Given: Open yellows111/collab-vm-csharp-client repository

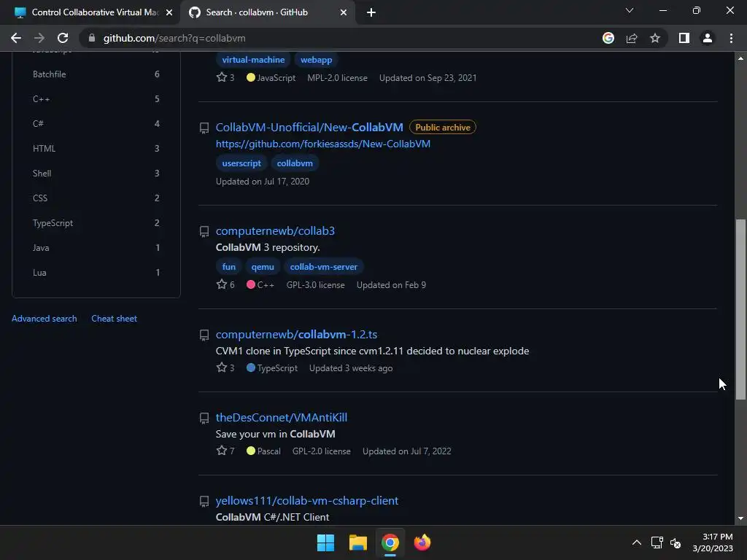Looking at the screenshot, I should [x=307, y=500].
